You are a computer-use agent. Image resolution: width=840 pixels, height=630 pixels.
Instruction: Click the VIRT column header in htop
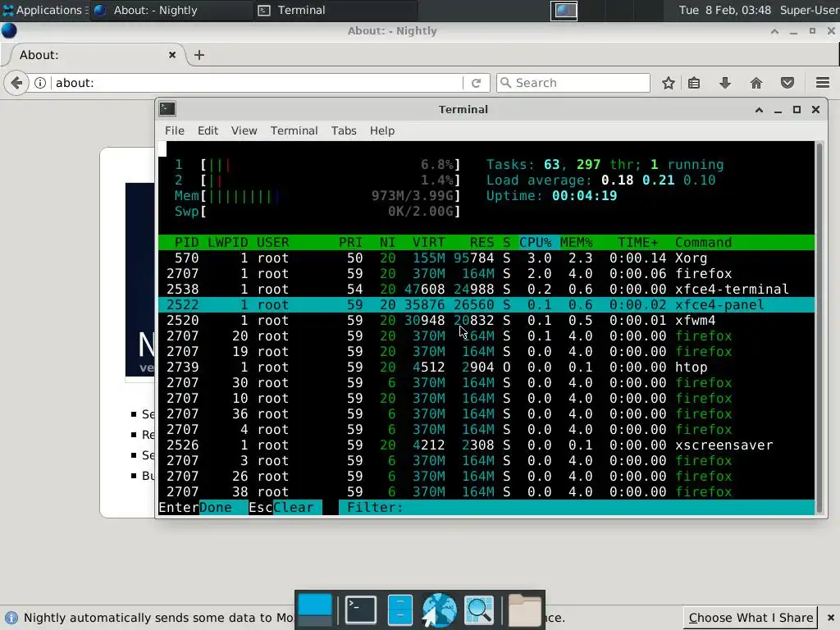coord(428,242)
